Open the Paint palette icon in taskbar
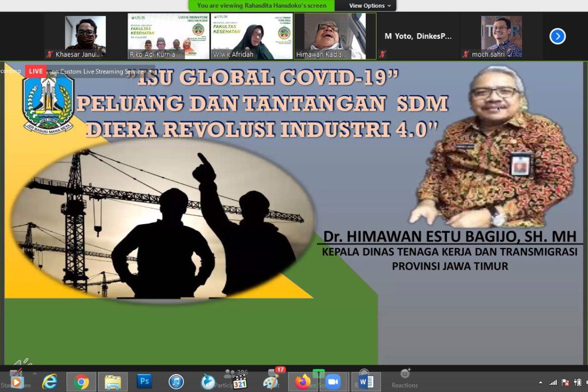 pos(270,383)
